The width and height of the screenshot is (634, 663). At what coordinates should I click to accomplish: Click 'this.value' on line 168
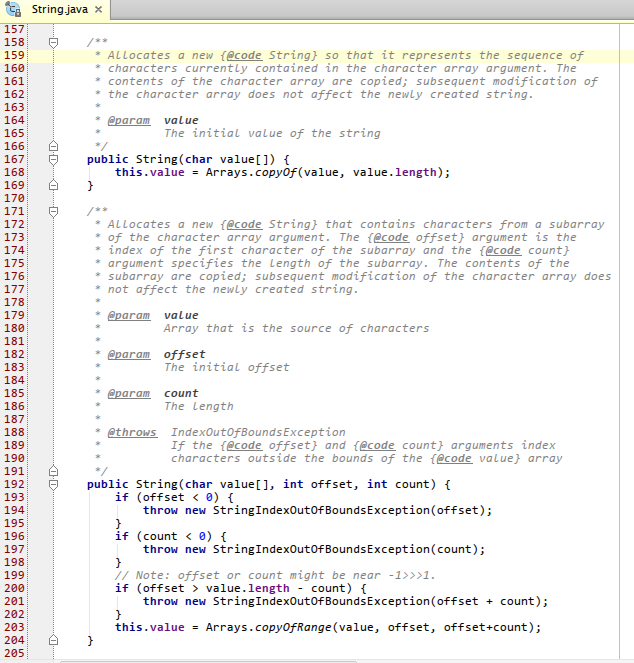150,173
